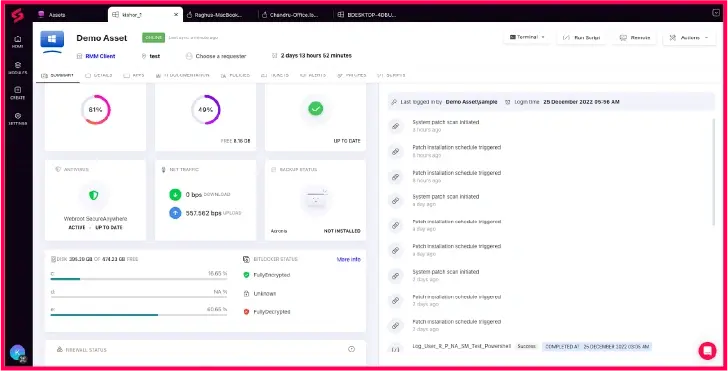Click the 49% usage gauge
728x371 pixels.
coord(206,110)
